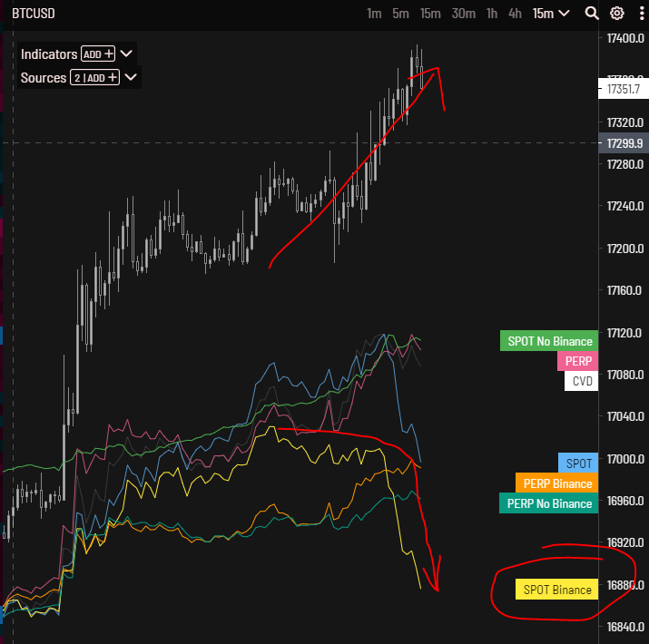649x644 pixels.
Task: Expand the Indicators list chevron
Action: [126, 54]
